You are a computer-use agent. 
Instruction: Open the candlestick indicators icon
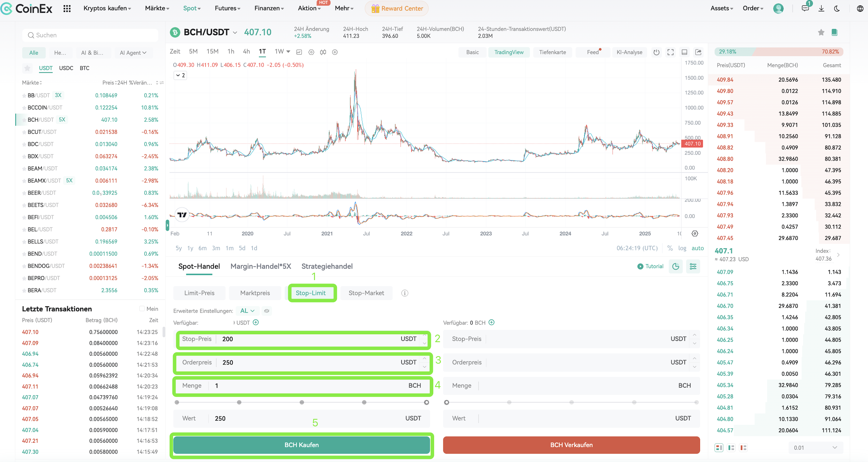[x=323, y=52]
